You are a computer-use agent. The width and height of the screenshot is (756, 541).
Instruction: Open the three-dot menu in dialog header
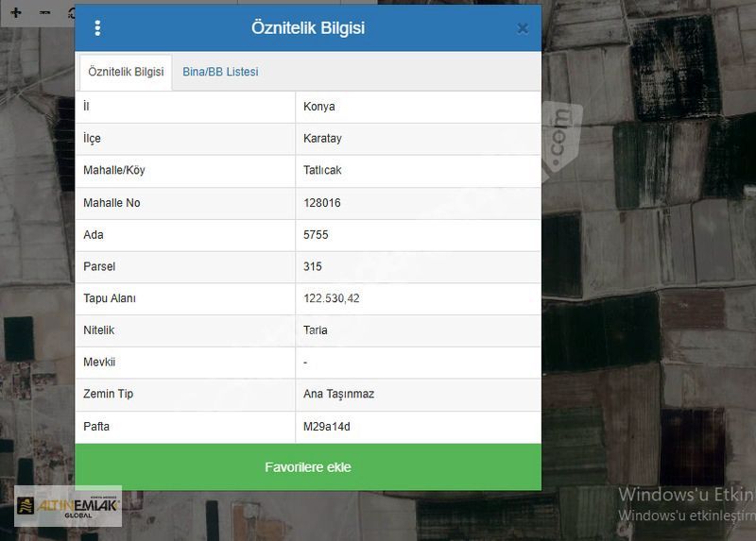click(97, 28)
